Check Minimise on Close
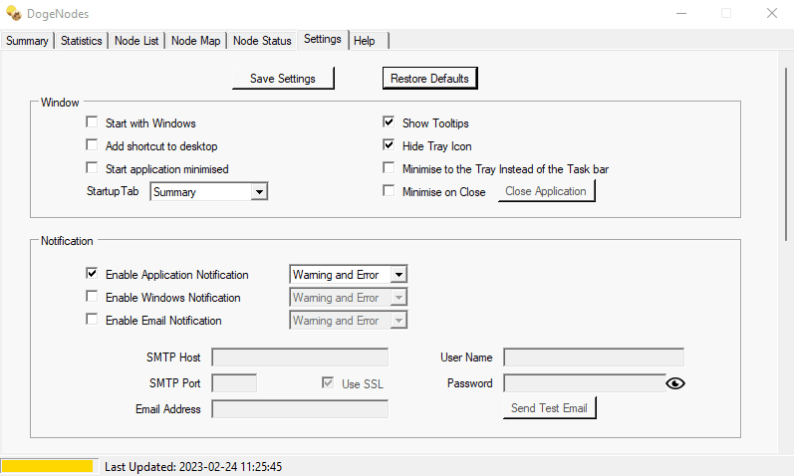 [x=388, y=190]
